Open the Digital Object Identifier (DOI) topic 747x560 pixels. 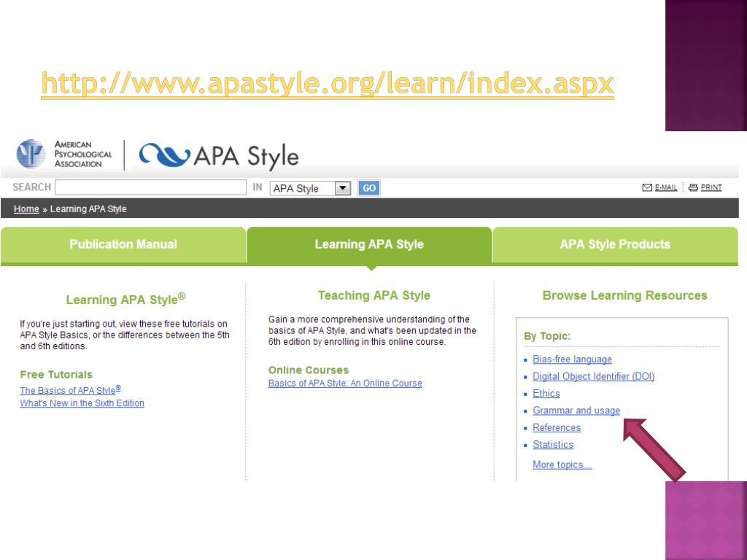pyautogui.click(x=594, y=377)
